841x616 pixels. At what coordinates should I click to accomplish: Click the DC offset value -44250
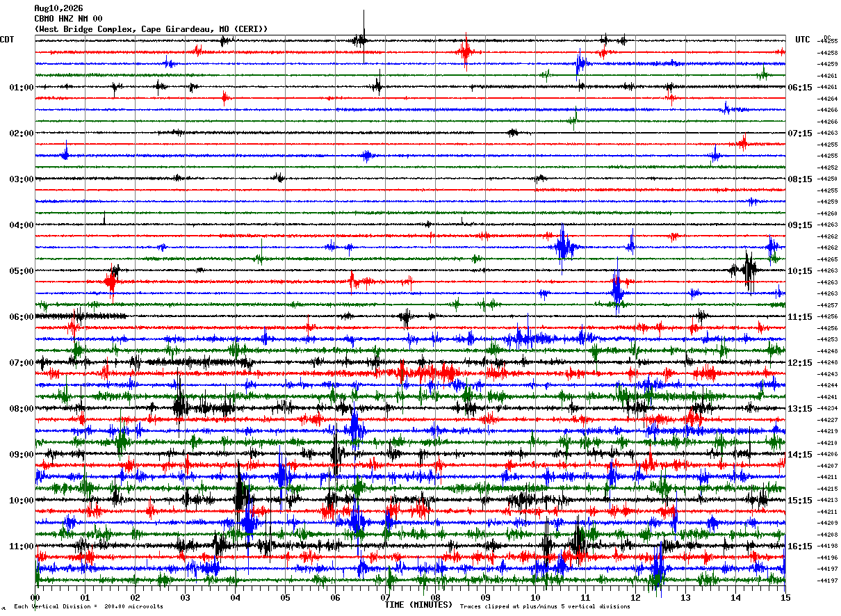(827, 179)
